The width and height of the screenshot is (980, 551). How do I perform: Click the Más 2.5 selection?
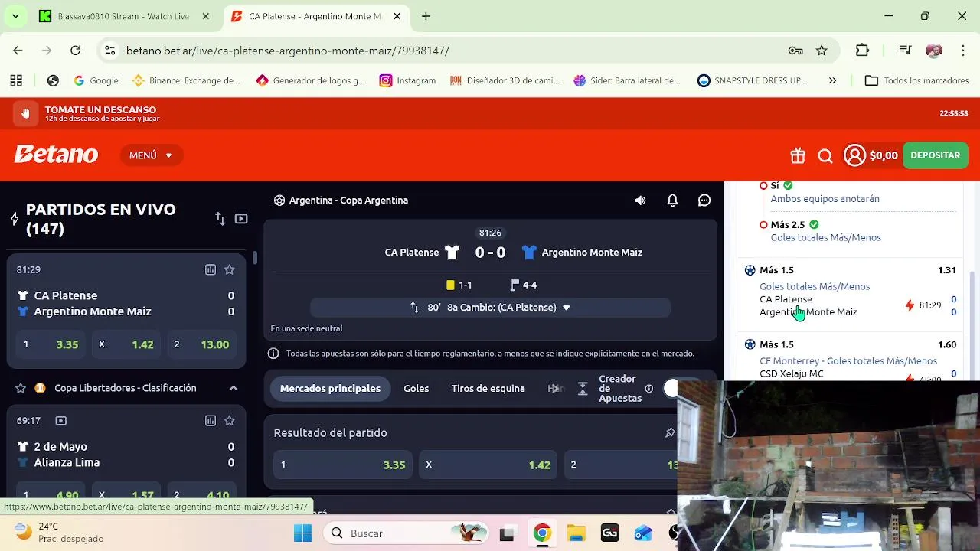789,224
